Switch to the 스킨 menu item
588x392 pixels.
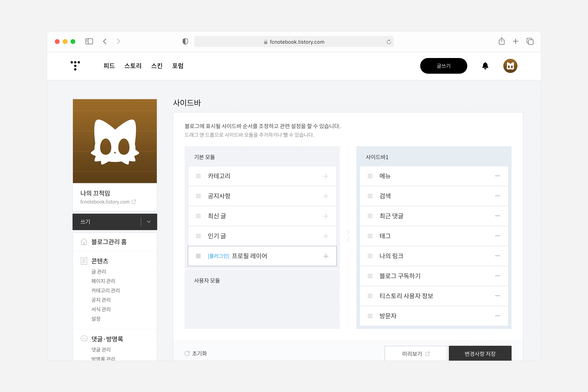(x=157, y=66)
